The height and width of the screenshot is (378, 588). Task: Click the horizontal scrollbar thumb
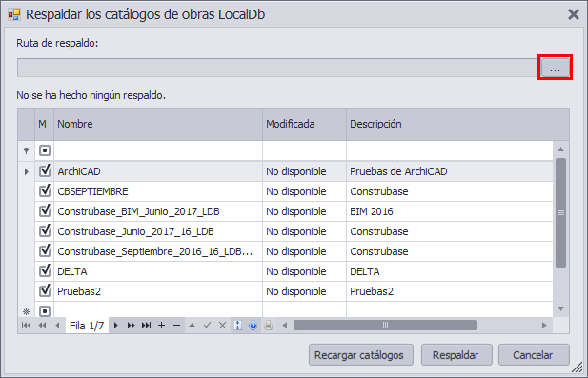[385, 326]
